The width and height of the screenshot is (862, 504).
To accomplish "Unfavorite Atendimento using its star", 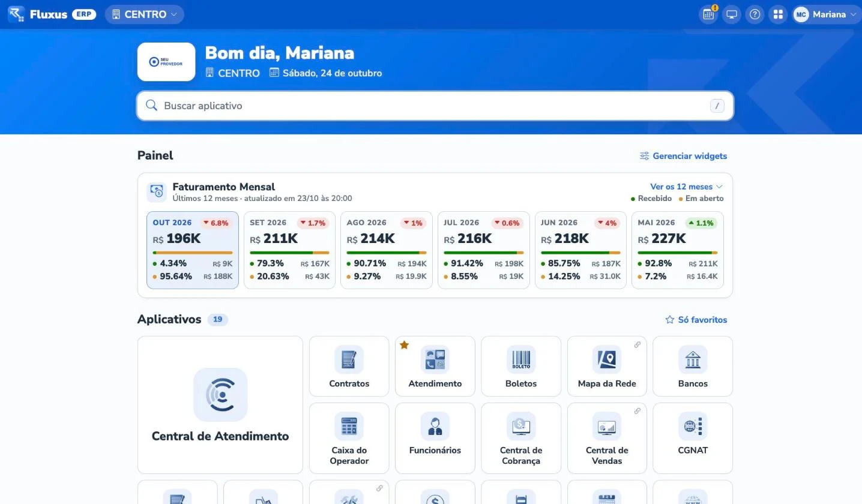I will pyautogui.click(x=405, y=345).
